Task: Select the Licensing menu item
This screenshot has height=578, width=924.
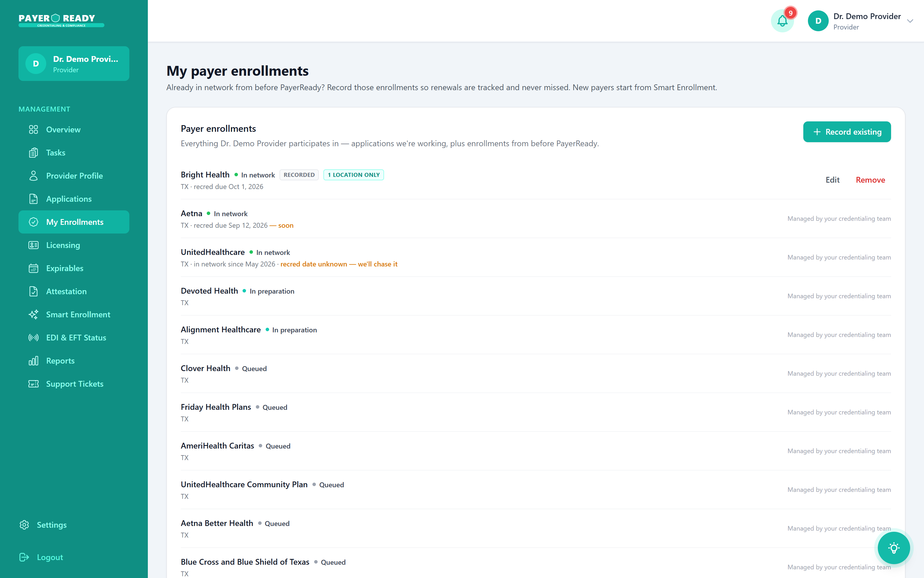Action: (x=74, y=245)
